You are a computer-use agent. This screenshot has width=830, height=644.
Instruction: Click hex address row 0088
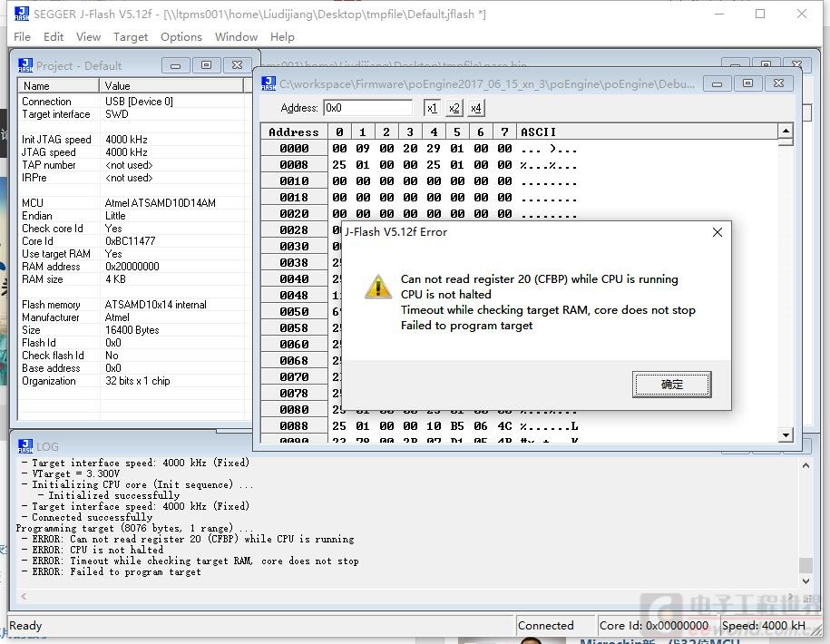[294, 426]
